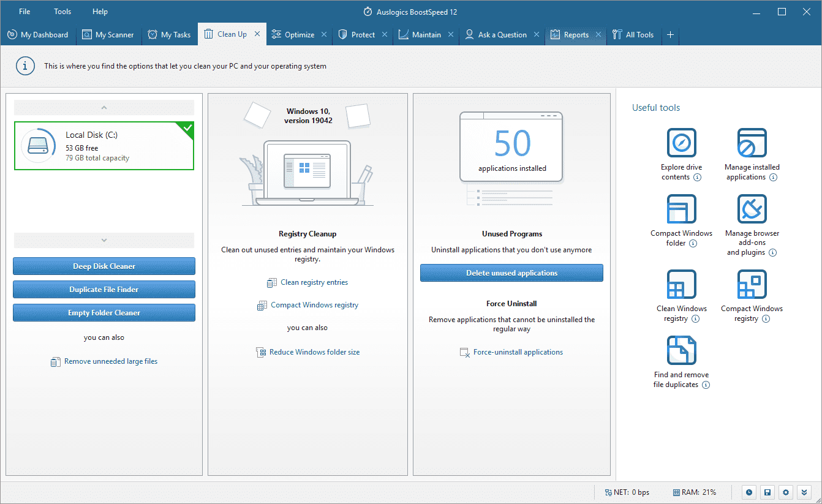Open the Manage installed applications tool icon
Screen dimensions: 822x504
coord(752,143)
